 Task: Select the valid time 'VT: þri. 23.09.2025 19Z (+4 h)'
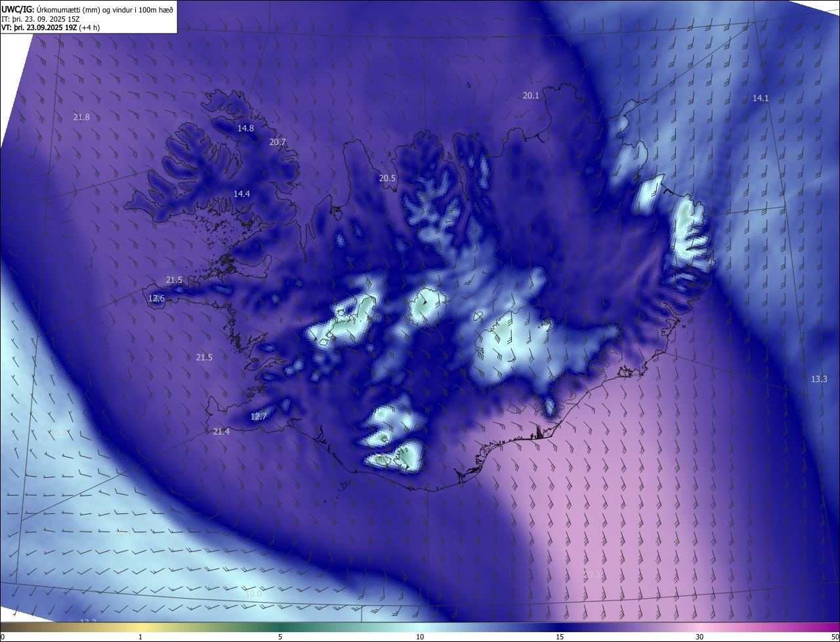tap(51, 28)
